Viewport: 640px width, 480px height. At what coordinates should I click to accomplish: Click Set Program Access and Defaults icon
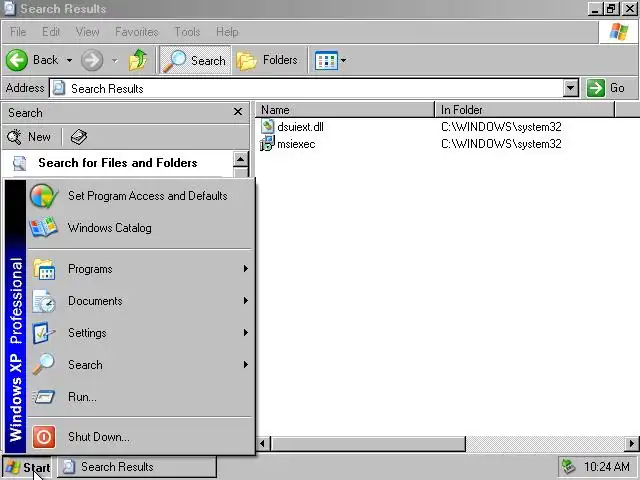(43, 196)
